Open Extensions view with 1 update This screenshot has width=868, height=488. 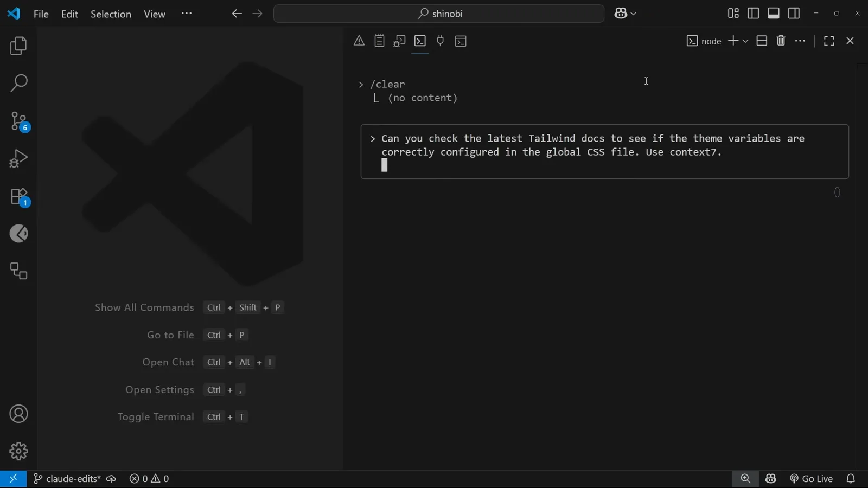[x=20, y=197]
